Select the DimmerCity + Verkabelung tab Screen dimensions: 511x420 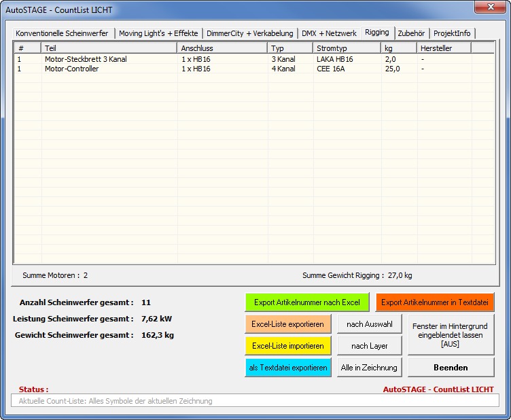(250, 33)
